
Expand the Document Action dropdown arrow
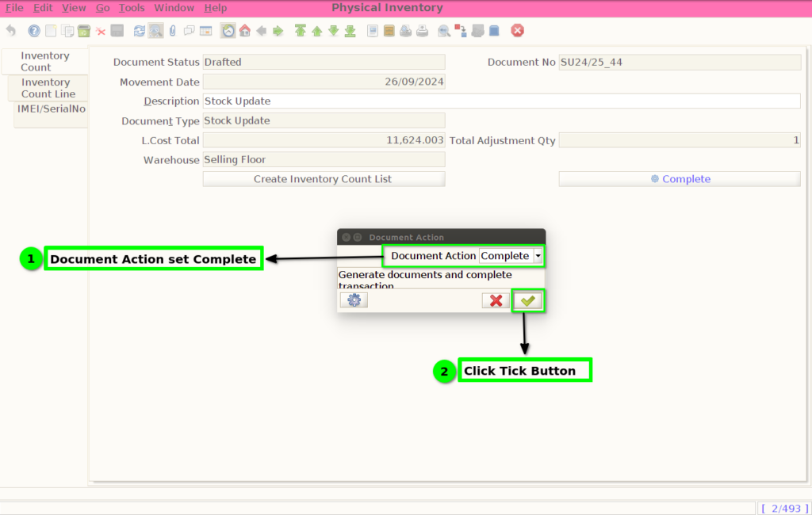pos(538,256)
